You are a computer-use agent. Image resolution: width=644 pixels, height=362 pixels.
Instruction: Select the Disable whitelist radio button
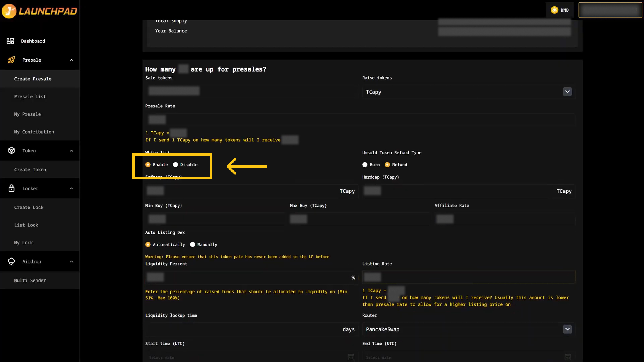pos(175,165)
